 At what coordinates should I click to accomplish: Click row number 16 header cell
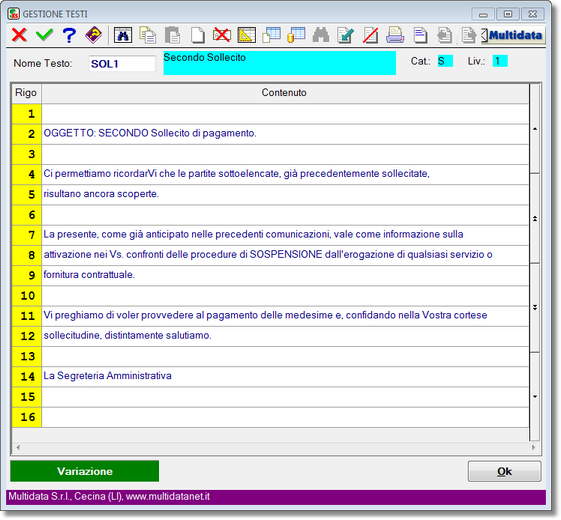[26, 417]
